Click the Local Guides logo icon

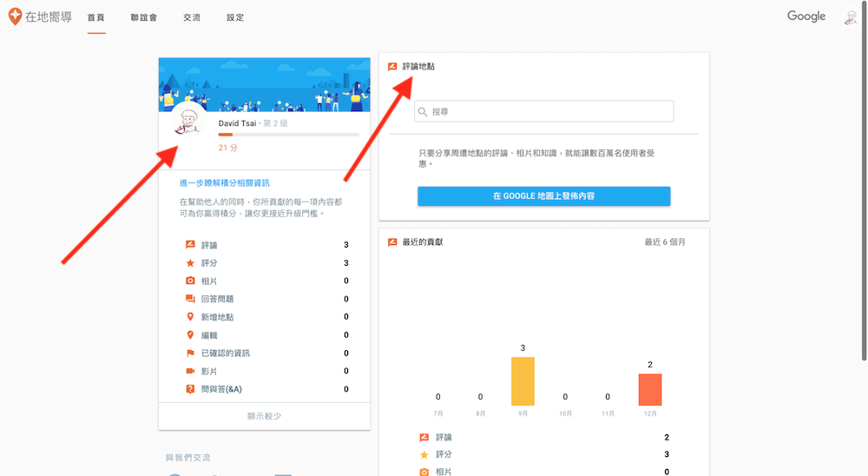point(15,17)
